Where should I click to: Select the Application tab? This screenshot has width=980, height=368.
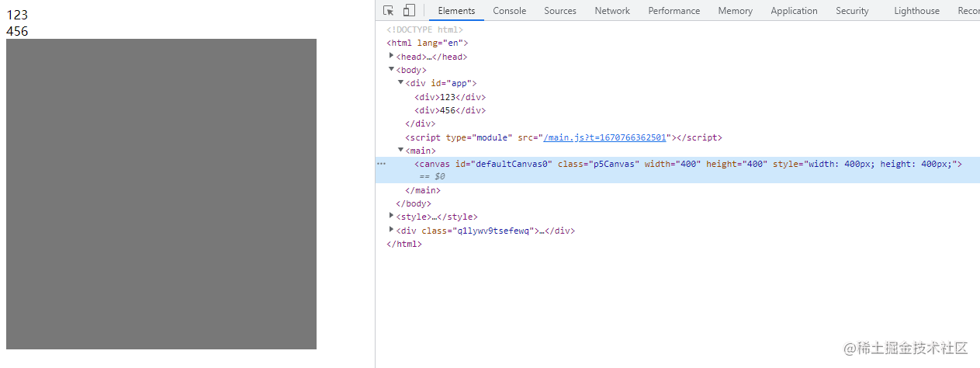tap(794, 11)
